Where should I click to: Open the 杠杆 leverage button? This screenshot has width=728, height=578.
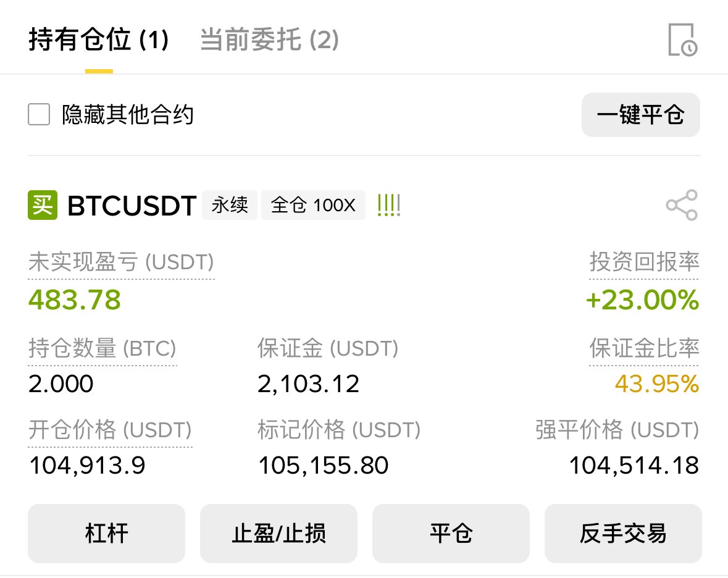click(x=106, y=533)
